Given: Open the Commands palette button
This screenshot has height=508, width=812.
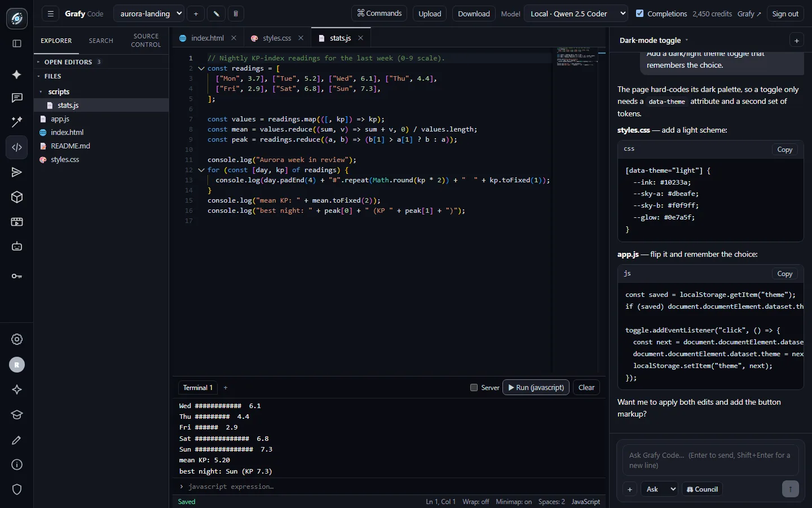Looking at the screenshot, I should coord(379,14).
